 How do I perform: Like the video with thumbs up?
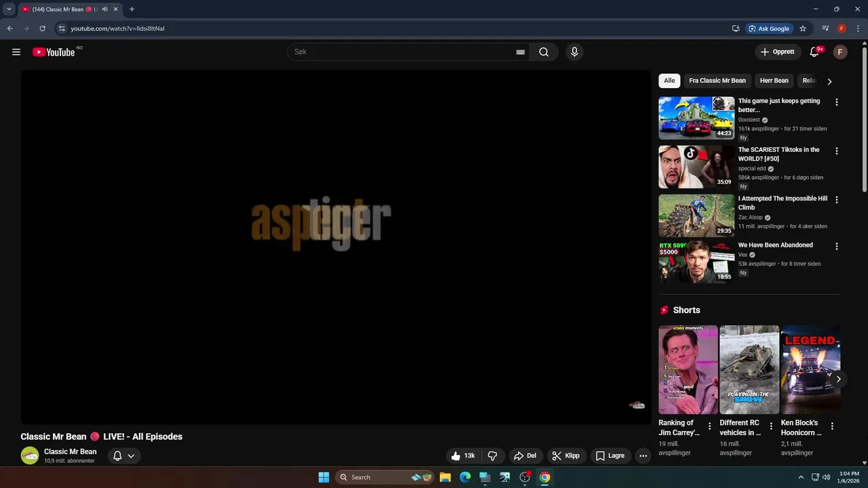point(463,456)
